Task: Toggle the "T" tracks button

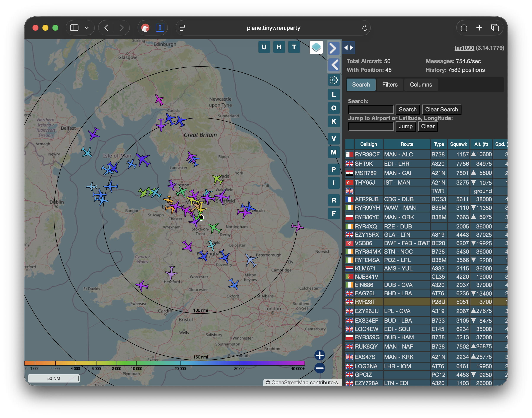Action: click(x=294, y=47)
